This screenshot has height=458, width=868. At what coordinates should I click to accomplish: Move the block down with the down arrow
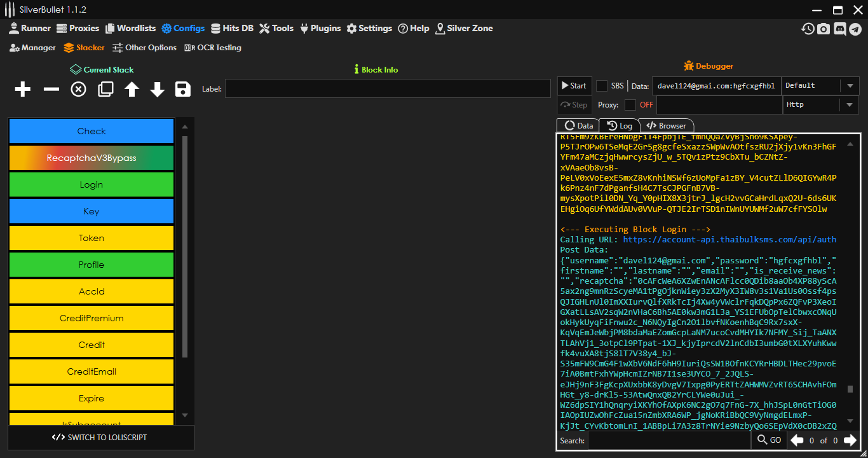[158, 90]
